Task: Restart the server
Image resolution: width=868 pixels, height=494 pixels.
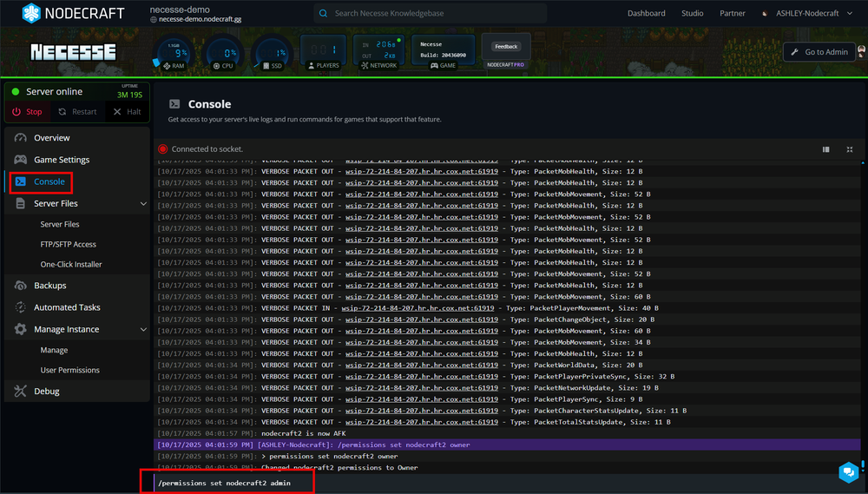Action: [x=76, y=112]
